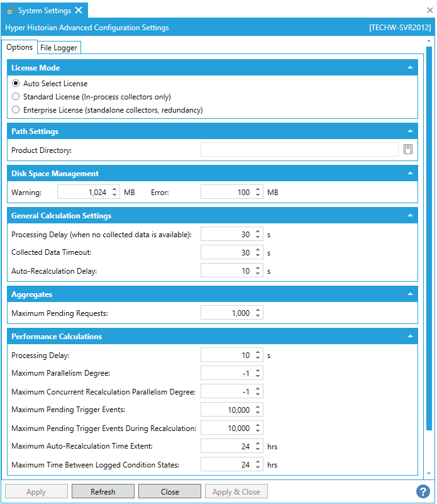Click the Product Directory browse icon
The width and height of the screenshot is (437, 504).
click(407, 149)
